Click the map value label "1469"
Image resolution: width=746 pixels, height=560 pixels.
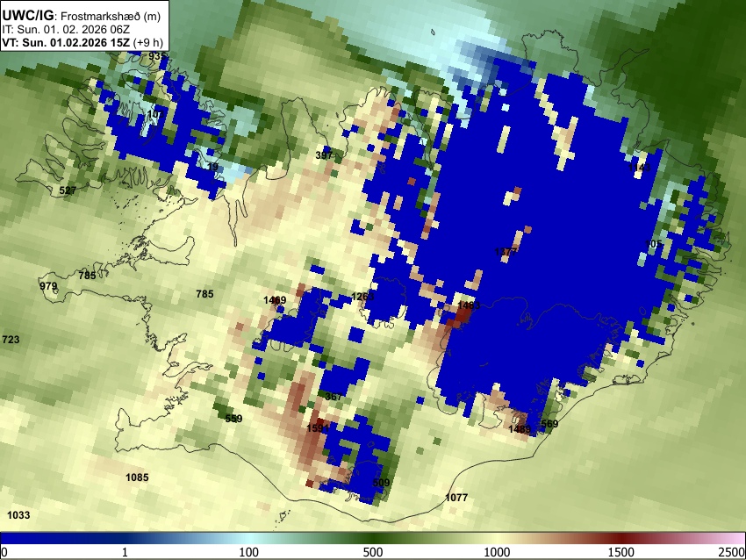pyautogui.click(x=275, y=299)
